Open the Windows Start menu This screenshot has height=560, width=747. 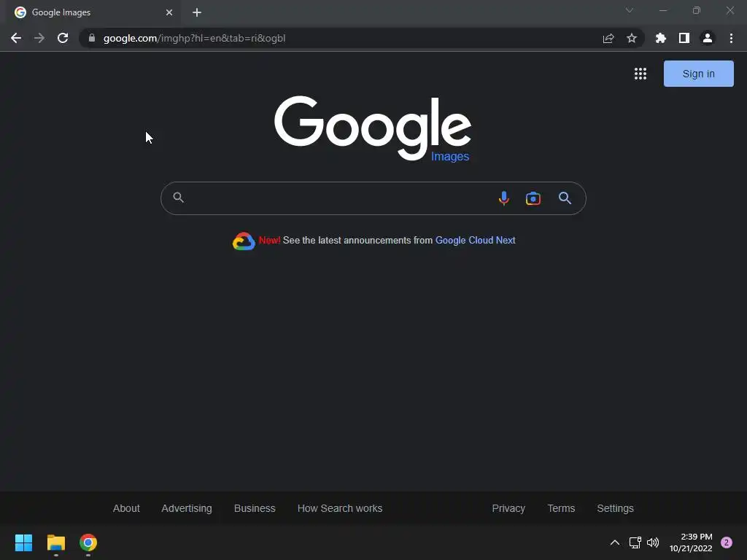coord(23,542)
